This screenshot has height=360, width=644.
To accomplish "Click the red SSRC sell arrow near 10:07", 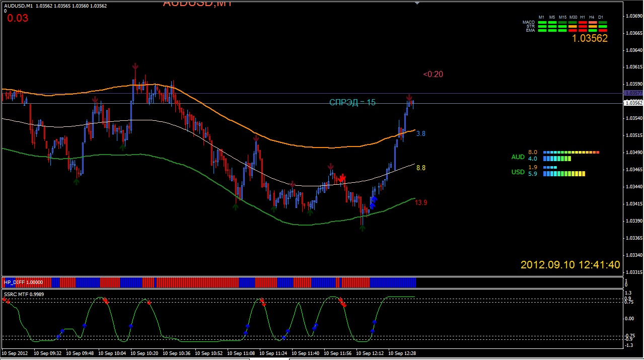I will click(x=106, y=301).
